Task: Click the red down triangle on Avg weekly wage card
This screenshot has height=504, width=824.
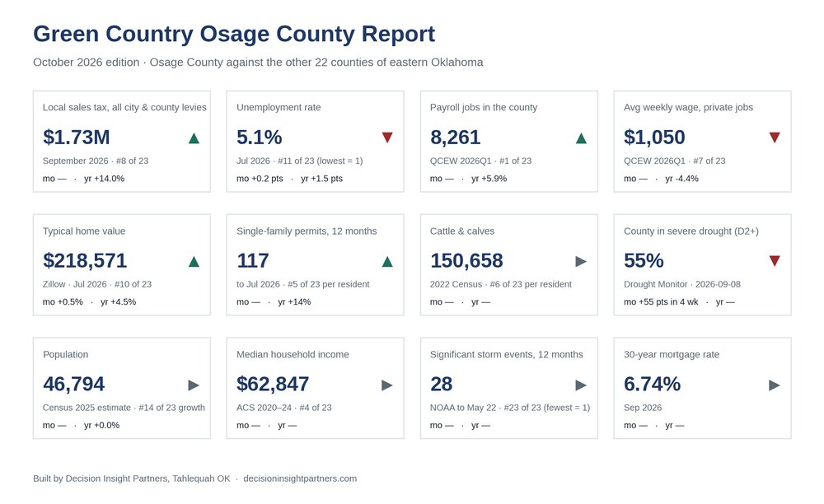Action: pyautogui.click(x=775, y=138)
